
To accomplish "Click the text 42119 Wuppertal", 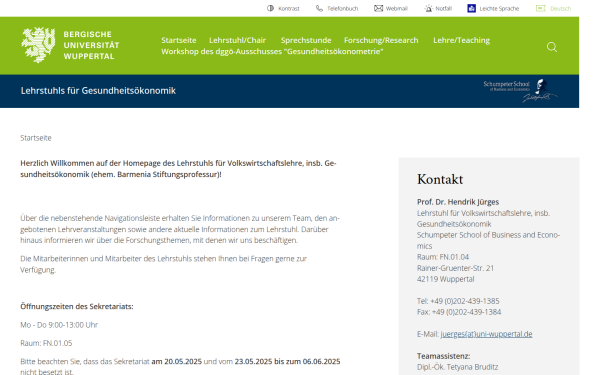I will point(445,279).
